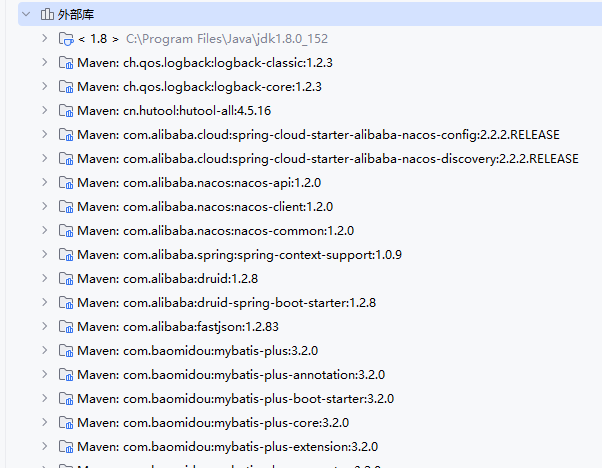Screen dimensions: 602x468
Task: Click library icon of nacos-common:1.2.0
Action: pyautogui.click(x=66, y=231)
